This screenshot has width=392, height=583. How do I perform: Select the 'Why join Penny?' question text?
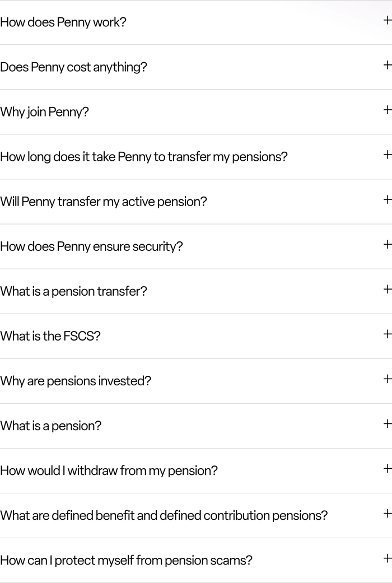pos(44,112)
